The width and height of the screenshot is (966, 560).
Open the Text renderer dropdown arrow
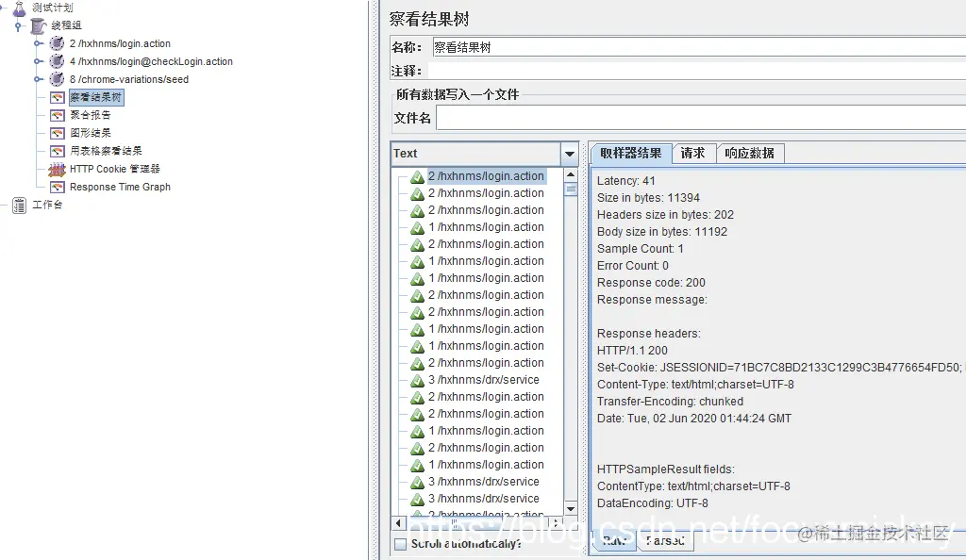coord(569,154)
